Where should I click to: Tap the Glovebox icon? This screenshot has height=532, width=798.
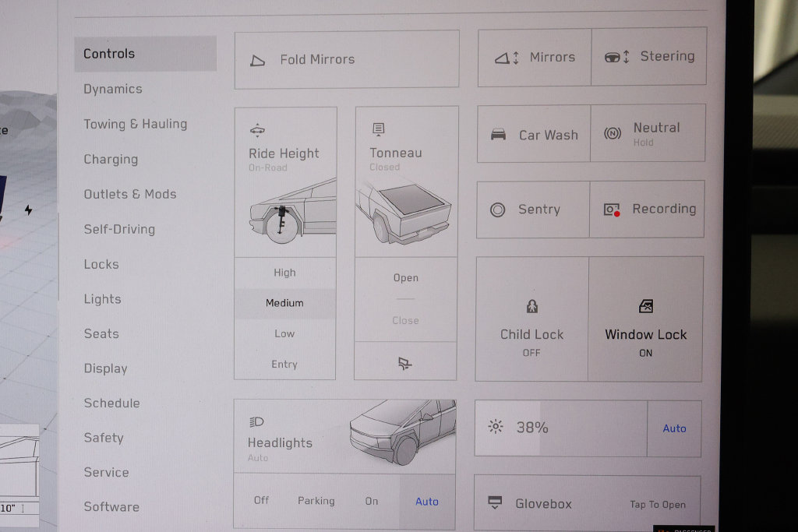point(495,502)
